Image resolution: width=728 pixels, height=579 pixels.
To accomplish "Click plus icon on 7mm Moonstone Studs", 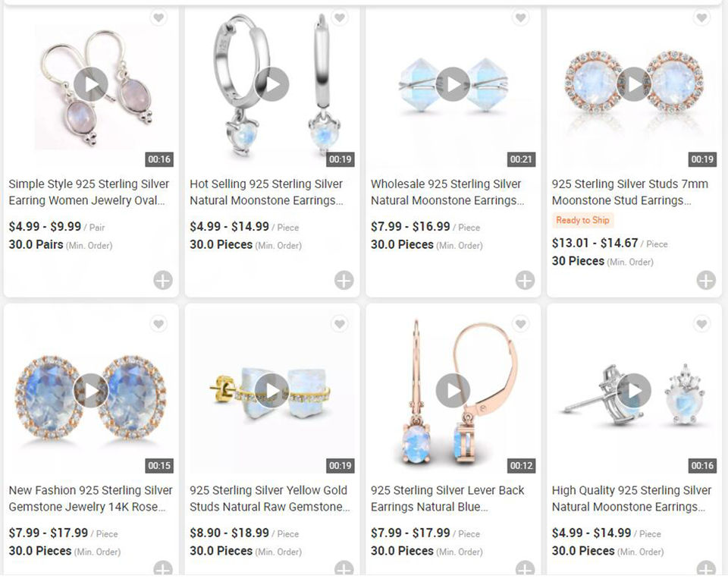I will [706, 280].
